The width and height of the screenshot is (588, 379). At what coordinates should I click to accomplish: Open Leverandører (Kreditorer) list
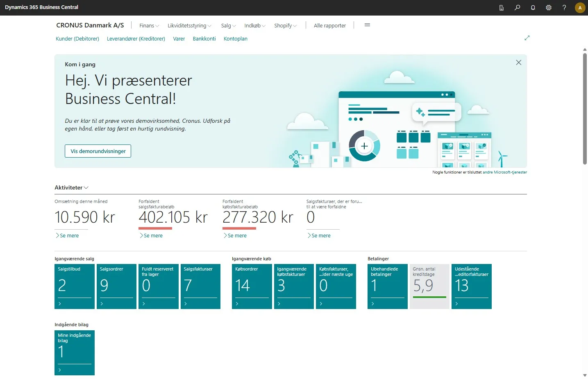tap(136, 39)
